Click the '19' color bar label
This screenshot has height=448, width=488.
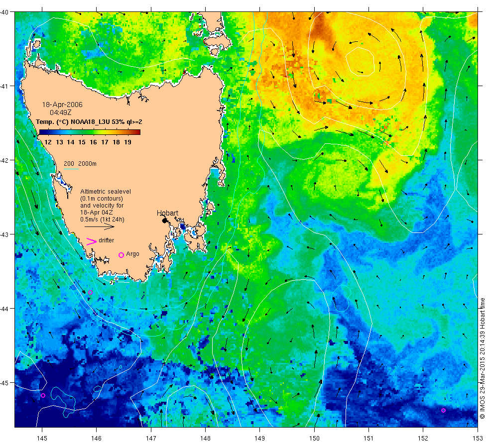(x=127, y=142)
